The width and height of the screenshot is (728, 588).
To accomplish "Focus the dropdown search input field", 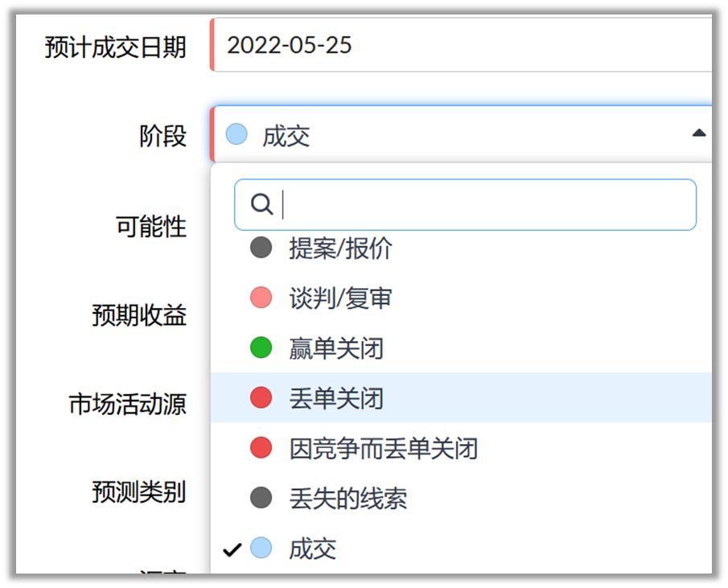I will tap(483, 204).
